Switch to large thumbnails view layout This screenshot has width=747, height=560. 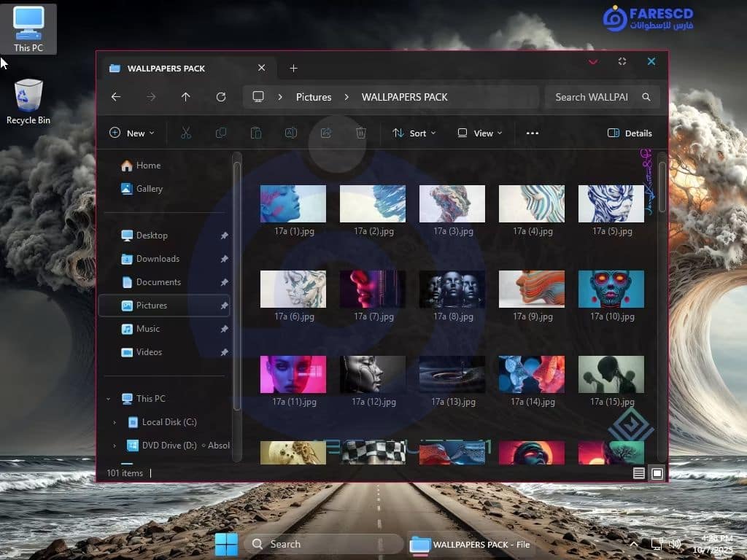pyautogui.click(x=657, y=473)
